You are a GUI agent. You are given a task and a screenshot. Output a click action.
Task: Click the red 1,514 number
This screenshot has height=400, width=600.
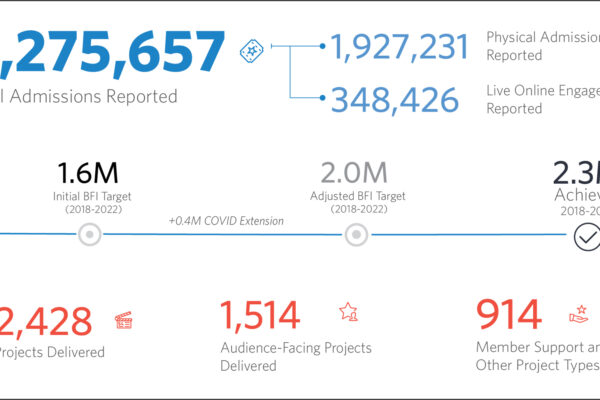(259, 315)
